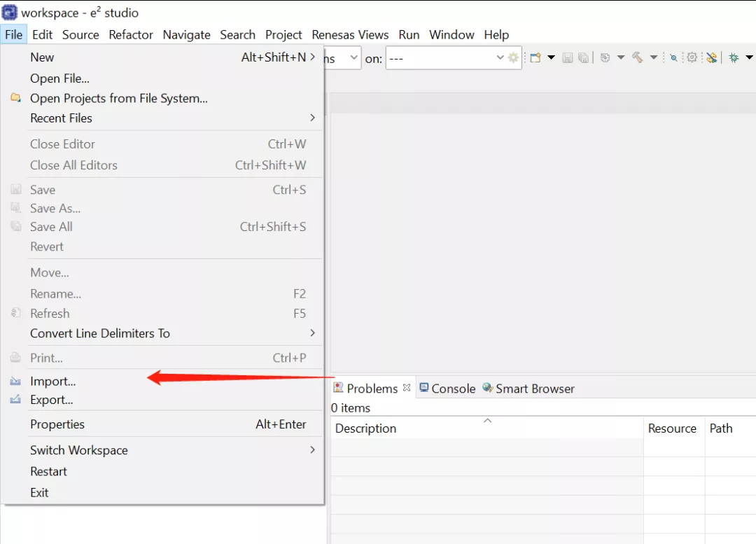The width and height of the screenshot is (756, 544).
Task: Click the Save toolbar icon
Action: tap(568, 58)
